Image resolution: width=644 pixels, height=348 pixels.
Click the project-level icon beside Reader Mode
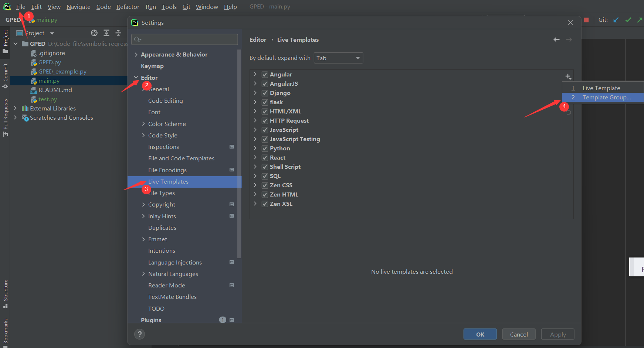(x=232, y=285)
